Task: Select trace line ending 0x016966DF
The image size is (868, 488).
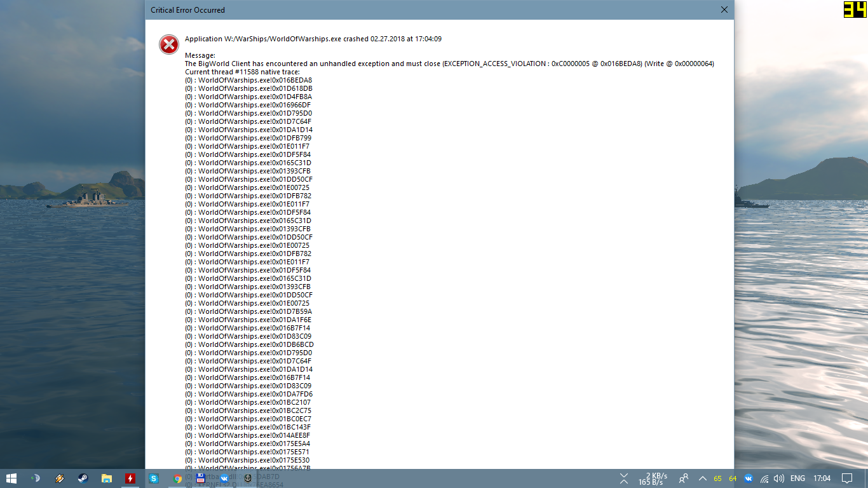Action: (248, 105)
